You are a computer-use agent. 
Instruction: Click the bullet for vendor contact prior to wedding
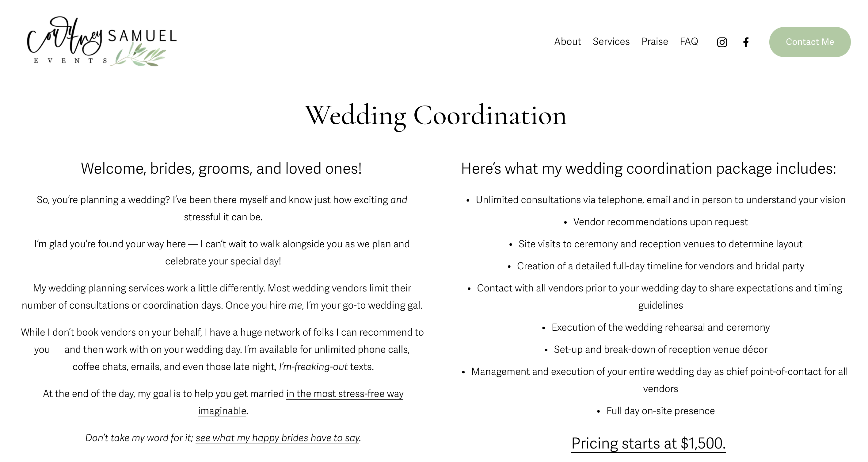pyautogui.click(x=471, y=288)
